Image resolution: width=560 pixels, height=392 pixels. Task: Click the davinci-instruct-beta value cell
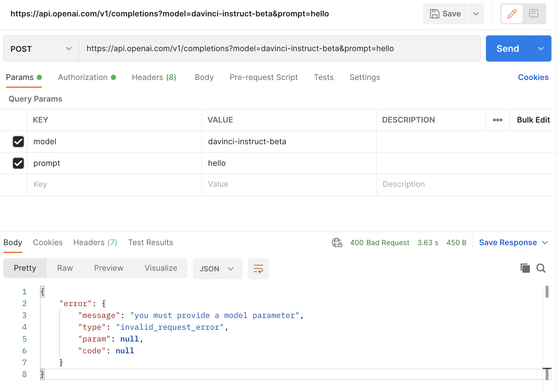289,142
